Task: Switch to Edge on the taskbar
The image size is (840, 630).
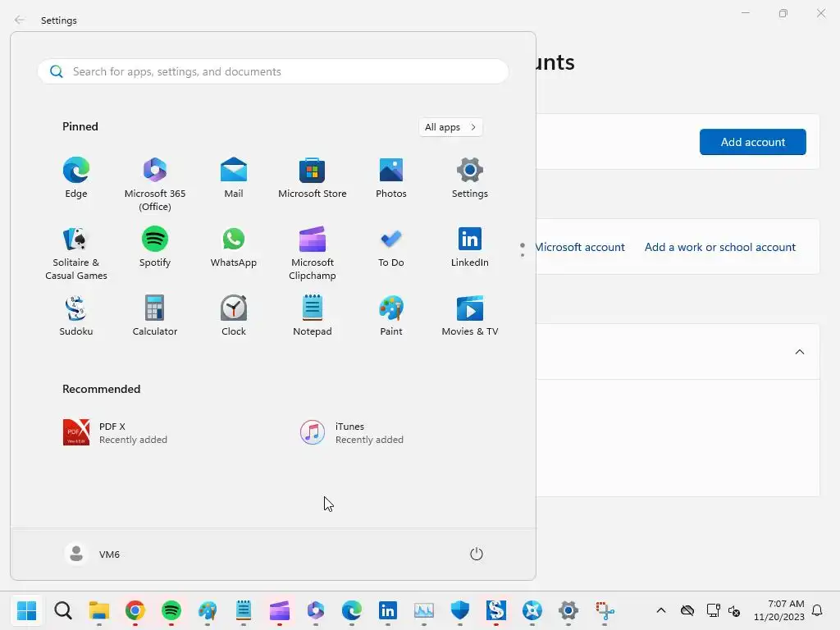Action: 351,610
